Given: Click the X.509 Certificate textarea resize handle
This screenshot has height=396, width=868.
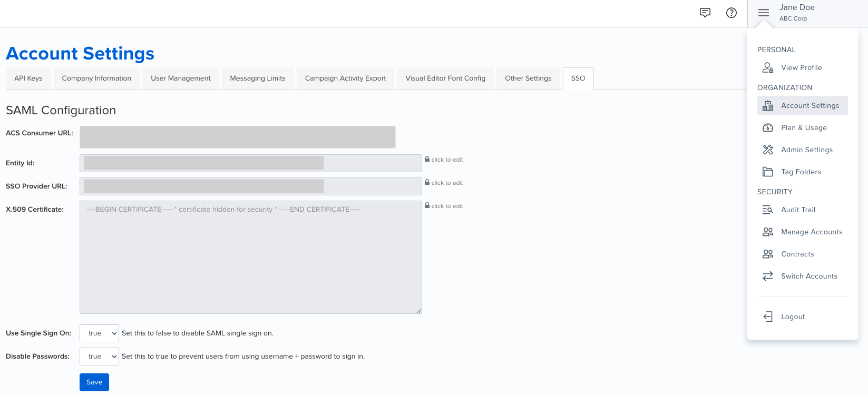Looking at the screenshot, I should 419,311.
